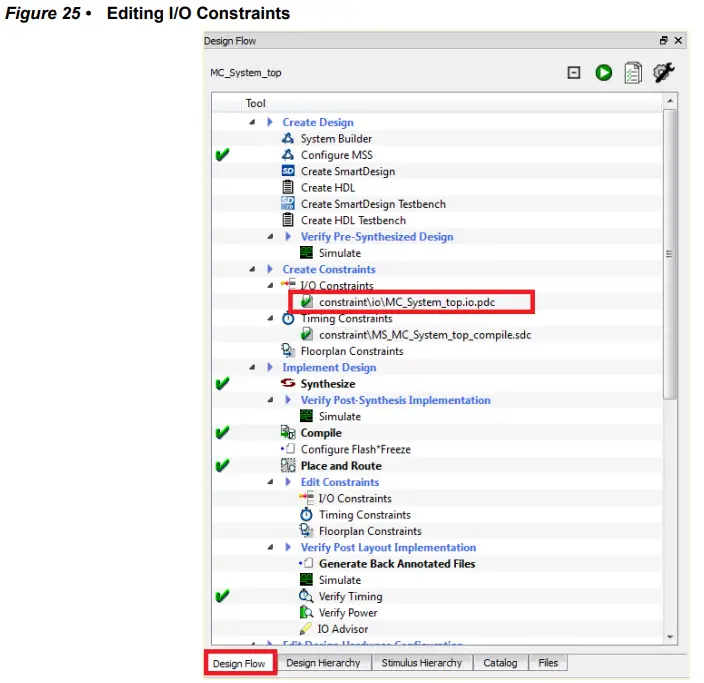The width and height of the screenshot is (704, 683).
Task: Select MS_MC_System_top_compile.sdc timing constraint file
Action: [x=425, y=335]
